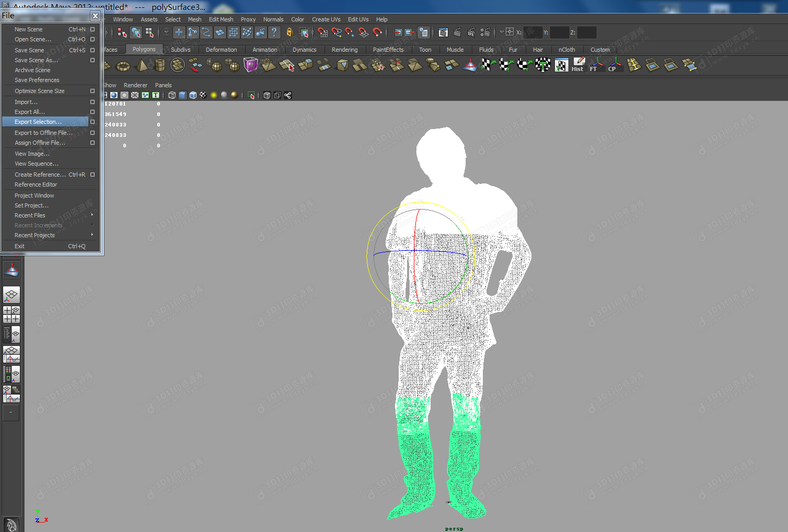Image resolution: width=788 pixels, height=532 pixels.
Task: Switch to the single perspective view layout
Action: 11,295
